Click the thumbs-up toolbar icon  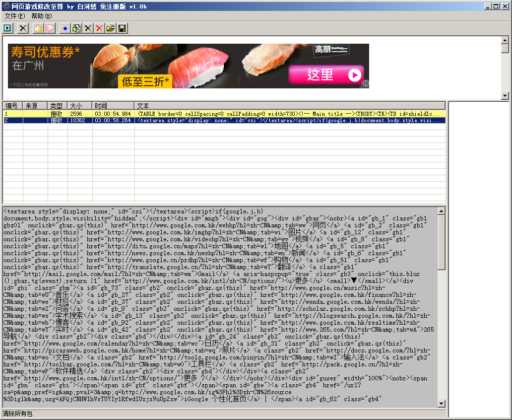point(38,28)
